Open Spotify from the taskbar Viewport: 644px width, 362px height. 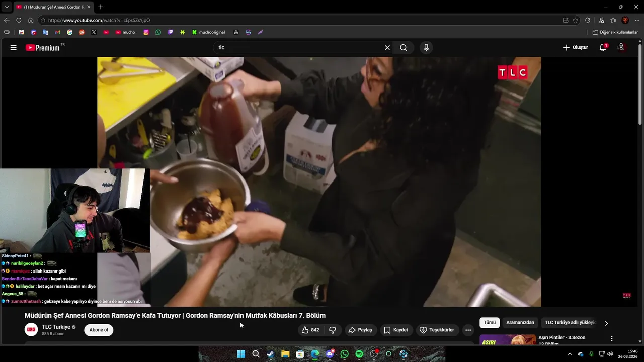click(x=359, y=354)
